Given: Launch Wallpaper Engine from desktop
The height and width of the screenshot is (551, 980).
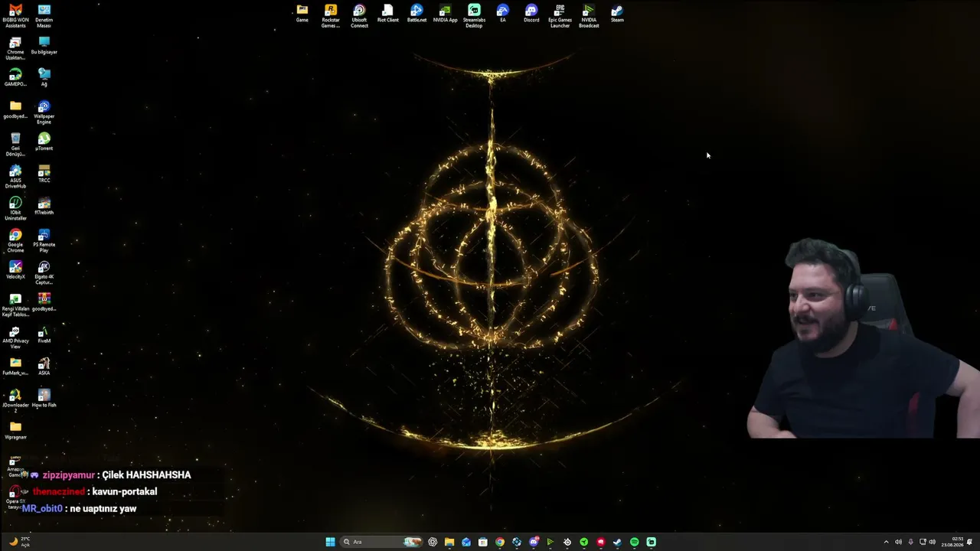Looking at the screenshot, I should (x=44, y=112).
